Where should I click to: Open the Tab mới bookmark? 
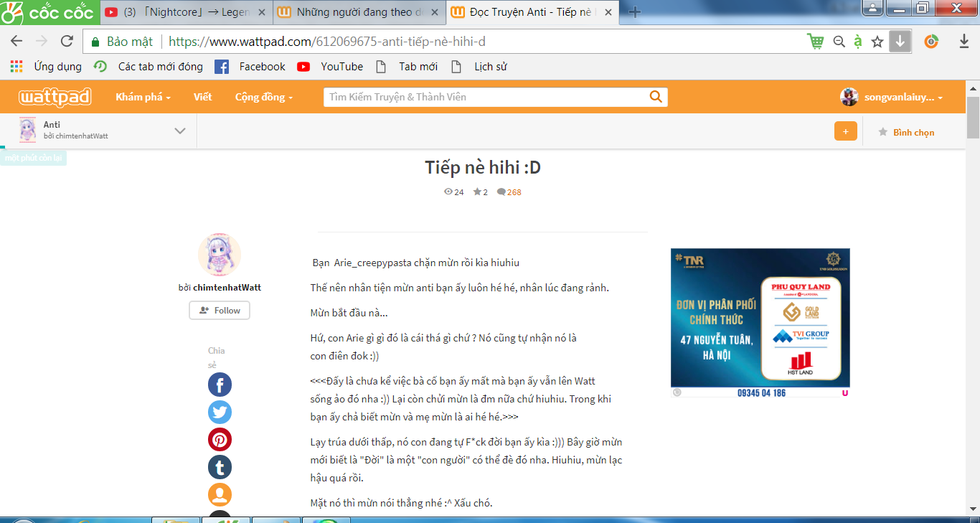[407, 67]
